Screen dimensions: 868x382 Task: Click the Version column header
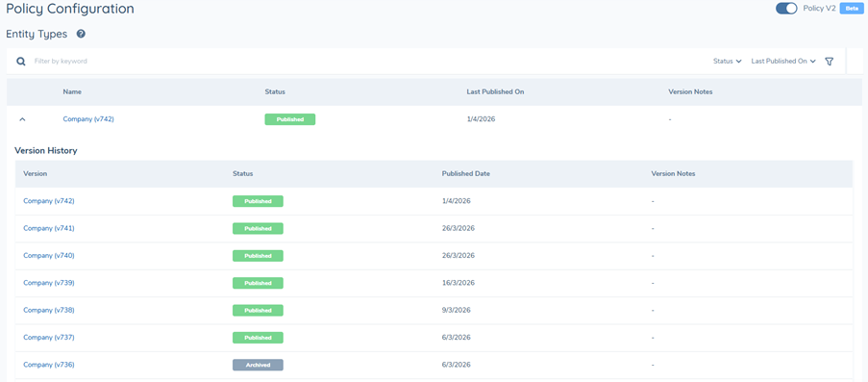click(35, 173)
